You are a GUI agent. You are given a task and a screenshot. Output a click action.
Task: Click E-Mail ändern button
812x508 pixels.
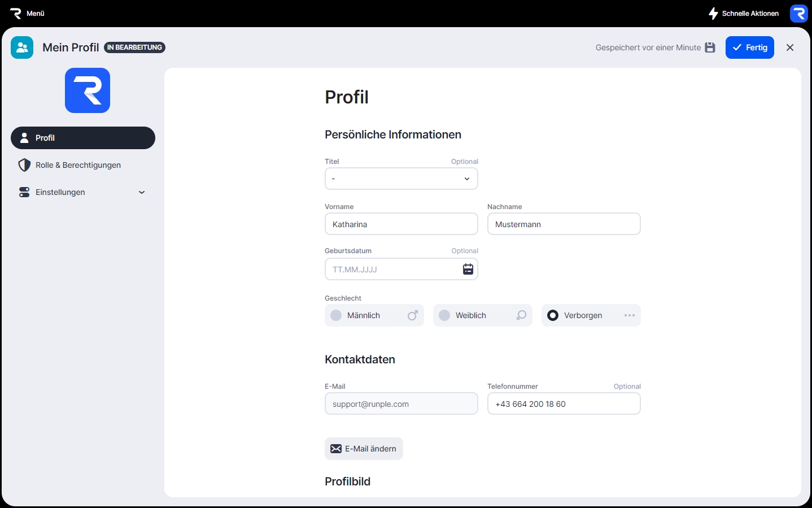click(x=364, y=449)
